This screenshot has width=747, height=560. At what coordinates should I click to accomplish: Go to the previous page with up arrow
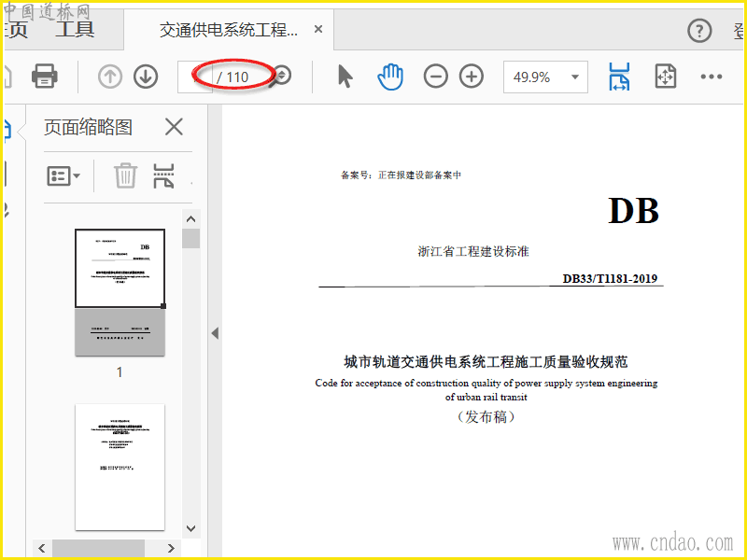[109, 77]
